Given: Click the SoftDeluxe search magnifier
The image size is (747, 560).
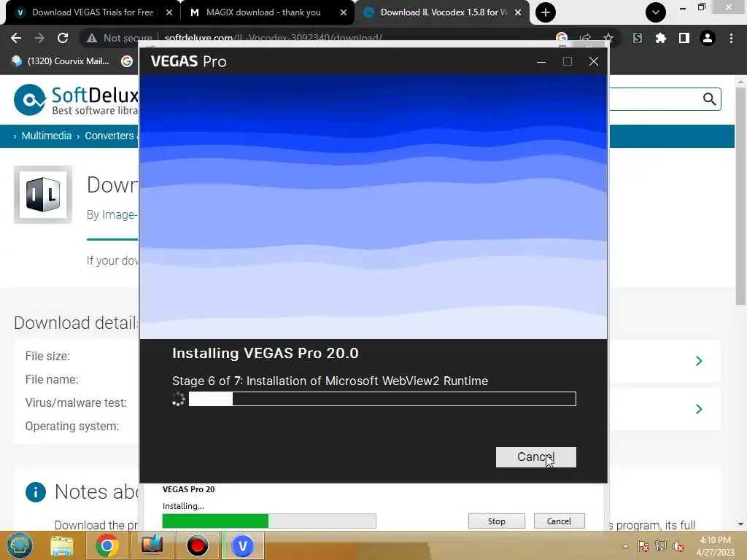Looking at the screenshot, I should pos(709,99).
